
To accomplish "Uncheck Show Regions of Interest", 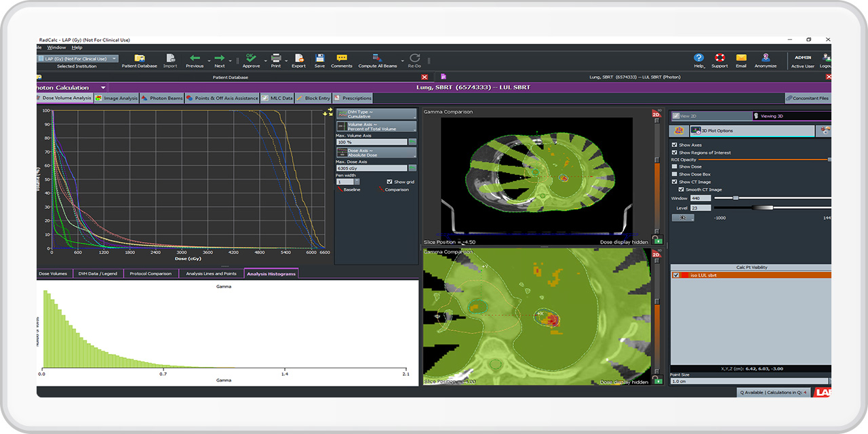I will coord(675,152).
